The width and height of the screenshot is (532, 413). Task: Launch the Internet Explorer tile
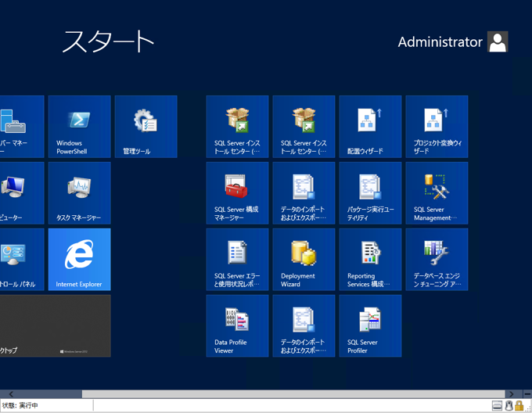pyautogui.click(x=79, y=260)
